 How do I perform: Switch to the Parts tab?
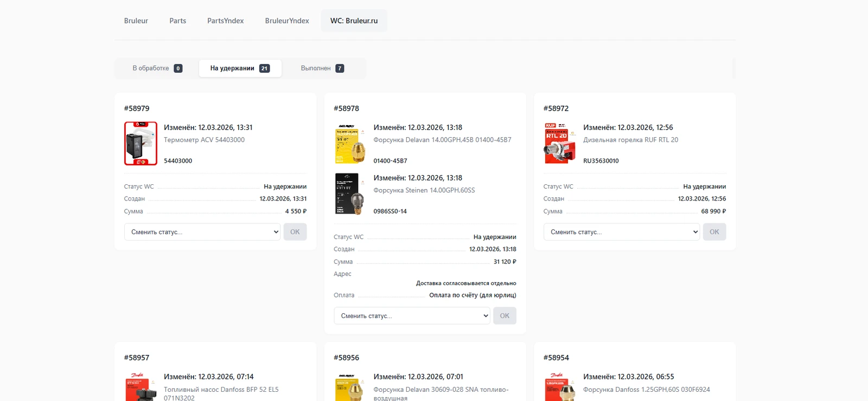177,21
